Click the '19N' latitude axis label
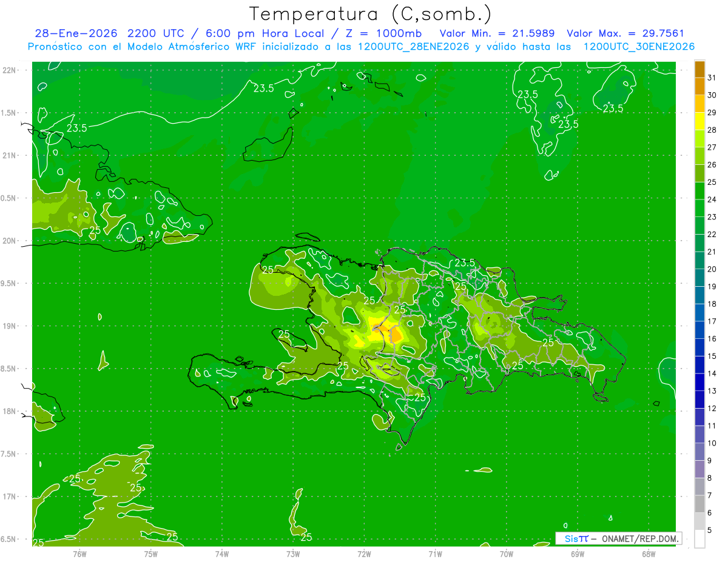Image resolution: width=728 pixels, height=562 pixels. (x=9, y=326)
